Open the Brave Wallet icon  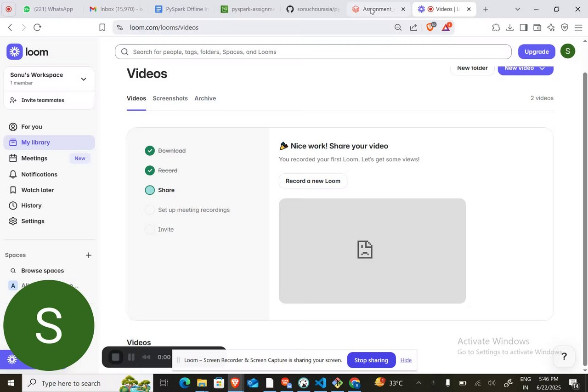pyautogui.click(x=537, y=28)
